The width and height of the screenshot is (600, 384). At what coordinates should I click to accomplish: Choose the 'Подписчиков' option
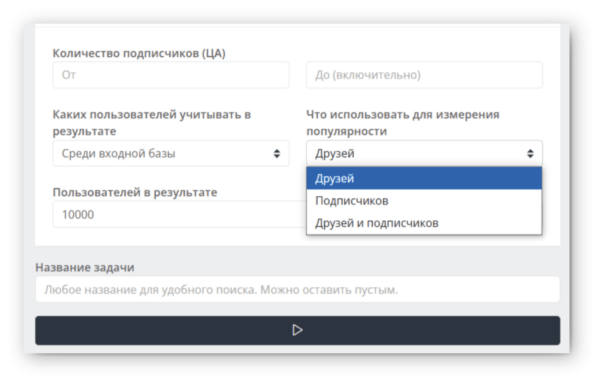(x=424, y=200)
